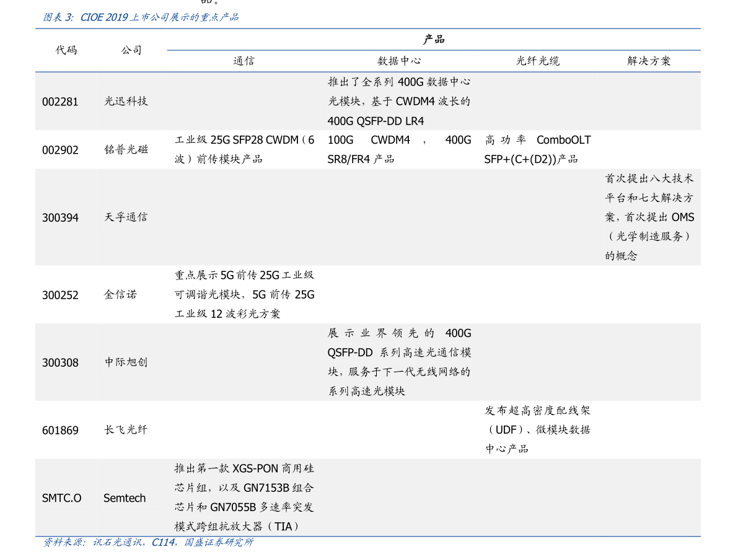Select the '代码' column header
This screenshot has width=738, height=560.
[66, 50]
